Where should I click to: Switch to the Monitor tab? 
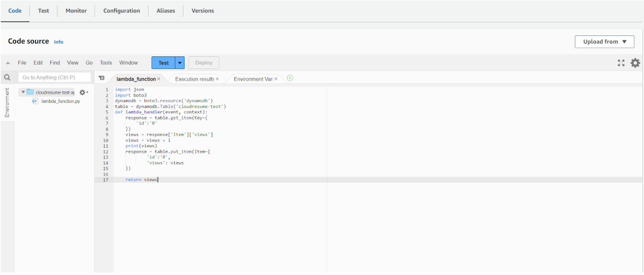(x=76, y=11)
